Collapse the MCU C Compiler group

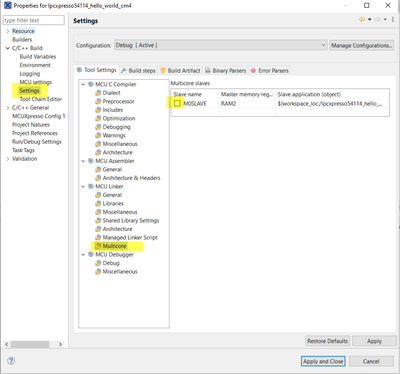click(83, 84)
